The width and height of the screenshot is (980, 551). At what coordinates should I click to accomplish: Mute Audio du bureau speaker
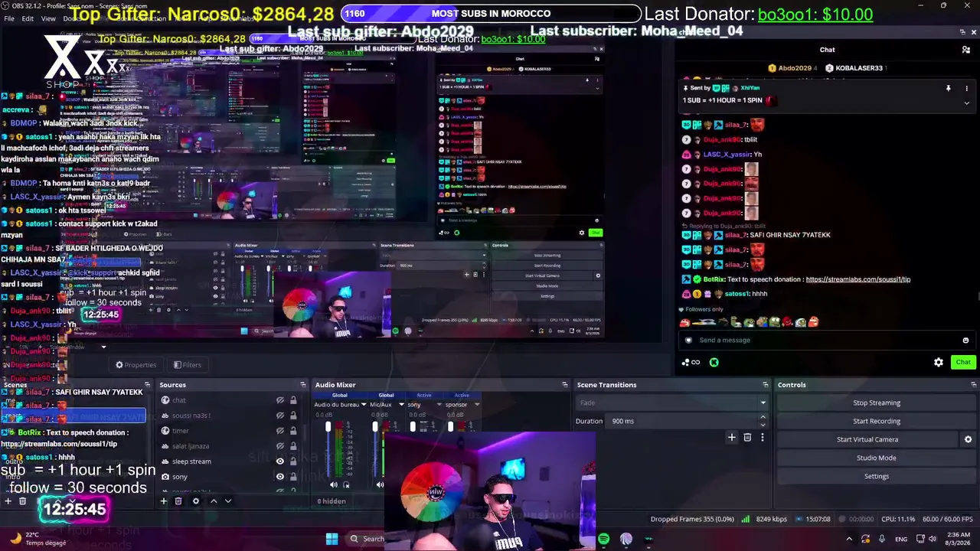point(333,484)
